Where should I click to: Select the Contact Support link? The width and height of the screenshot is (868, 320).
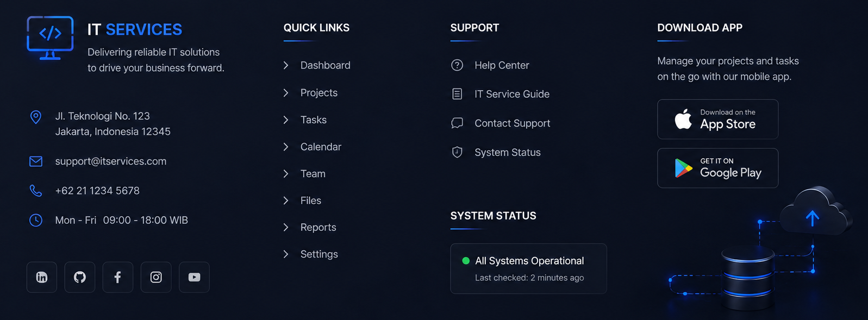coord(512,123)
